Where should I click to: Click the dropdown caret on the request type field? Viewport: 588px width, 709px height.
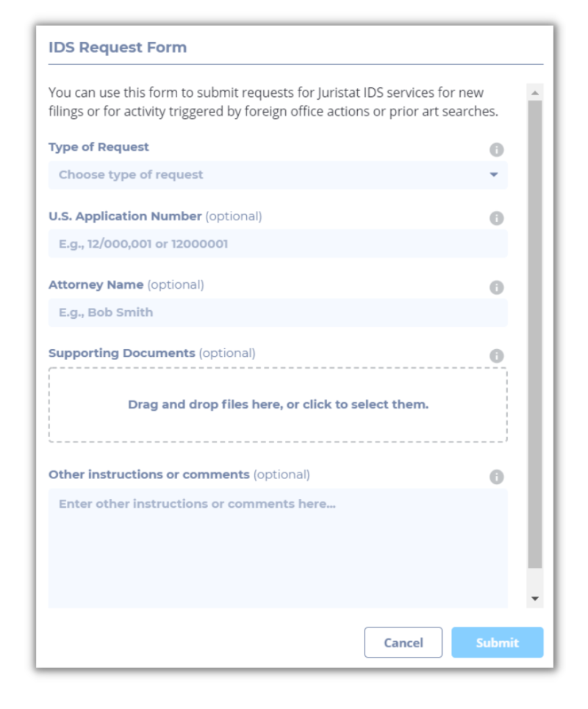coord(495,175)
